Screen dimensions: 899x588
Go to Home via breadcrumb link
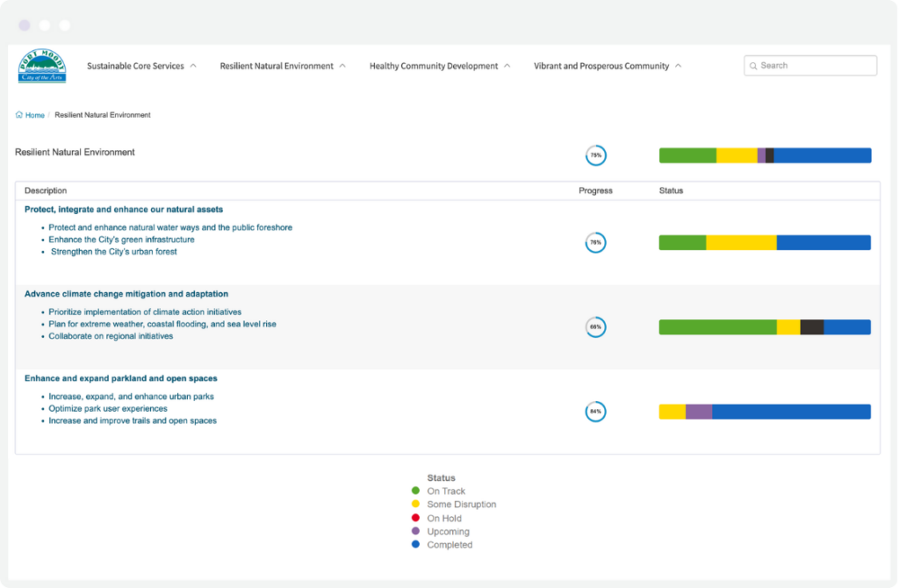[34, 115]
